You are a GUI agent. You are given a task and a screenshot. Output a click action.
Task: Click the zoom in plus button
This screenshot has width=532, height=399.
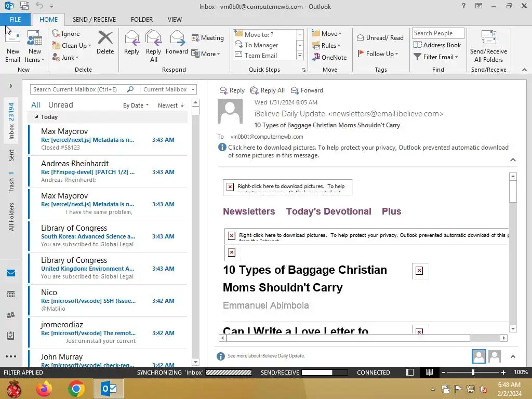click(x=503, y=372)
